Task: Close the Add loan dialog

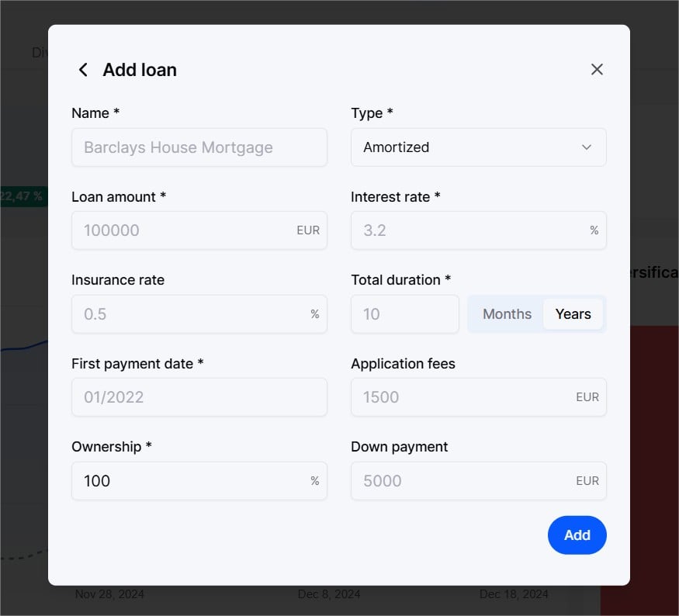Action: coord(597,69)
